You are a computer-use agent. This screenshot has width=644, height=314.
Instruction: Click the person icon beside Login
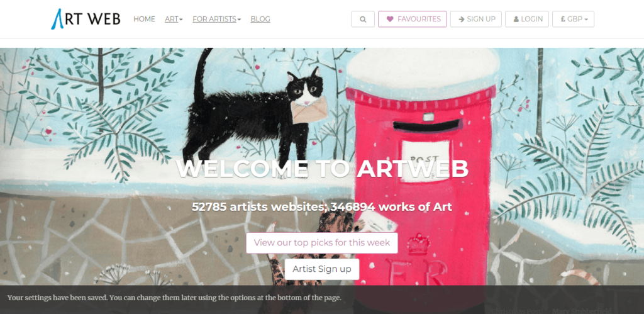[516, 19]
